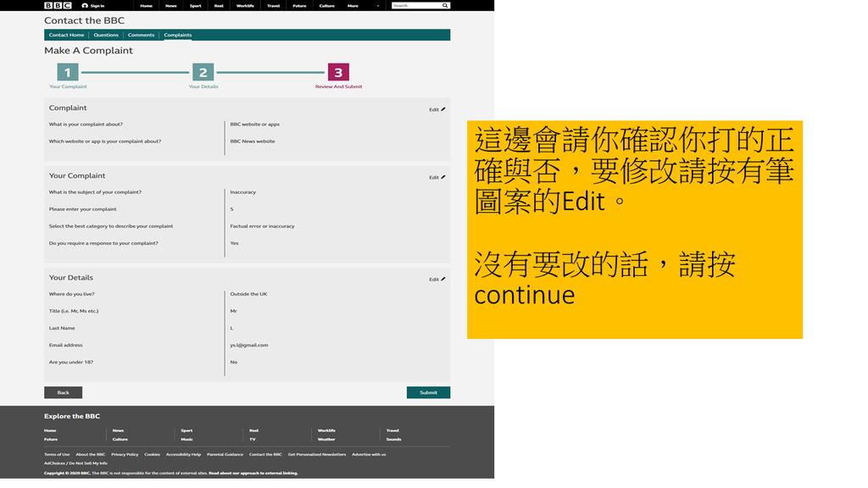This screenshot has width=868, height=488.
Task: Open Culture in the top navigation bar
Action: [x=326, y=6]
